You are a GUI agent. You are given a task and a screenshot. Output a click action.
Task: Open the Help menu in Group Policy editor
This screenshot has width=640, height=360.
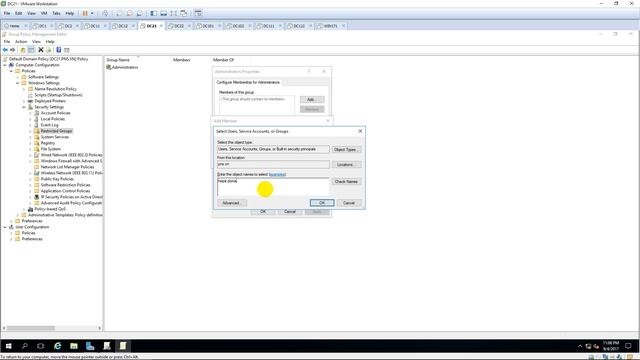[x=50, y=42]
